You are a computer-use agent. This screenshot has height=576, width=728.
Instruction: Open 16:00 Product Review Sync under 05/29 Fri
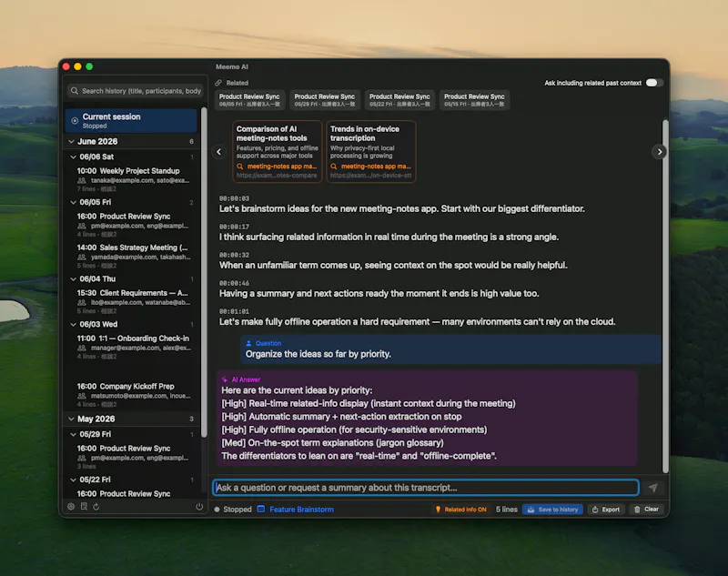pos(133,457)
